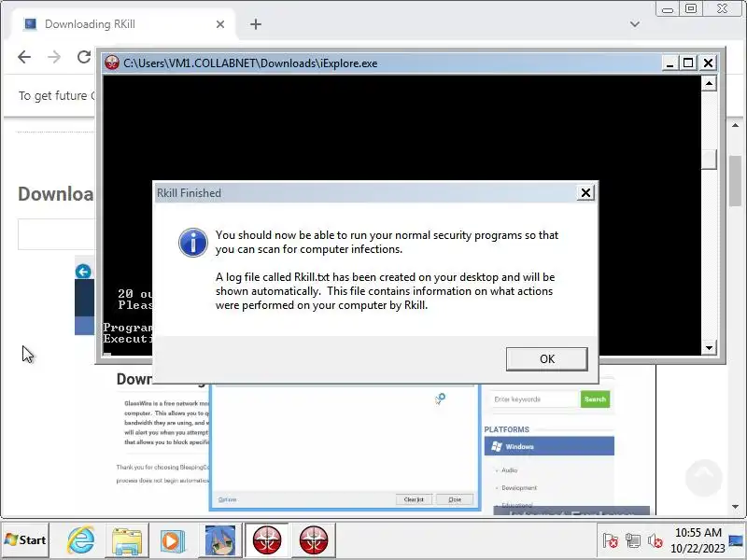Click the Clear list button in the screenshot
Viewport: 747px width, 560px height.
point(414,499)
